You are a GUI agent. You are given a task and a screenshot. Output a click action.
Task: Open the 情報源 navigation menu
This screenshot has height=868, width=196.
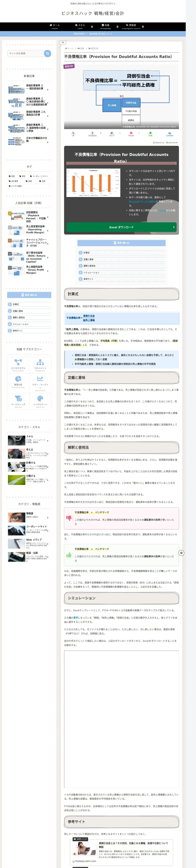(x=131, y=27)
